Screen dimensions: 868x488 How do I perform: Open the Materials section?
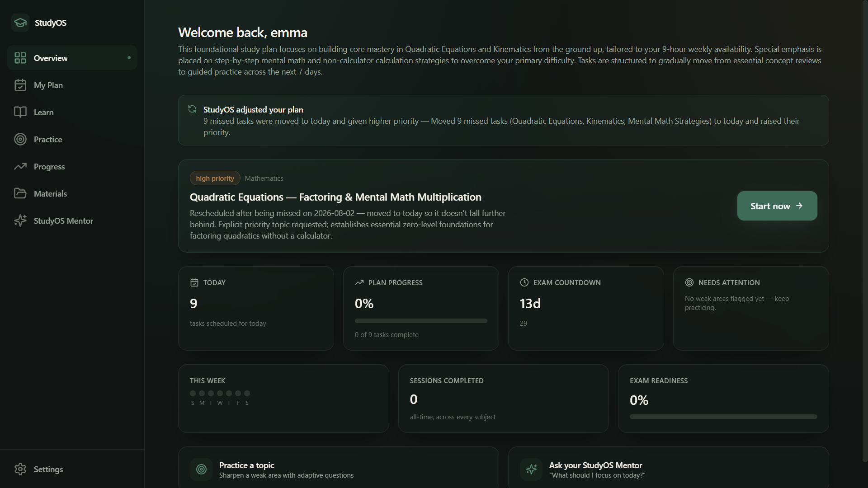tap(72, 193)
